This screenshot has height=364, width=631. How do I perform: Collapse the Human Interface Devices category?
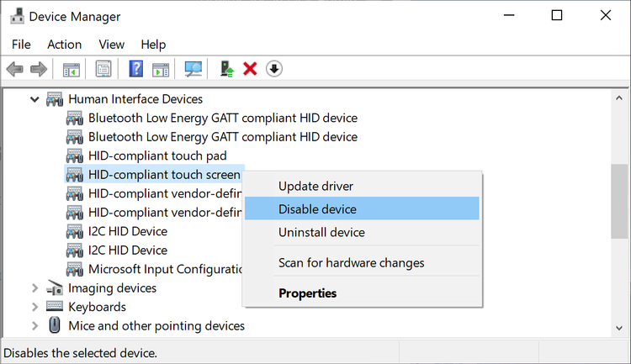click(34, 99)
